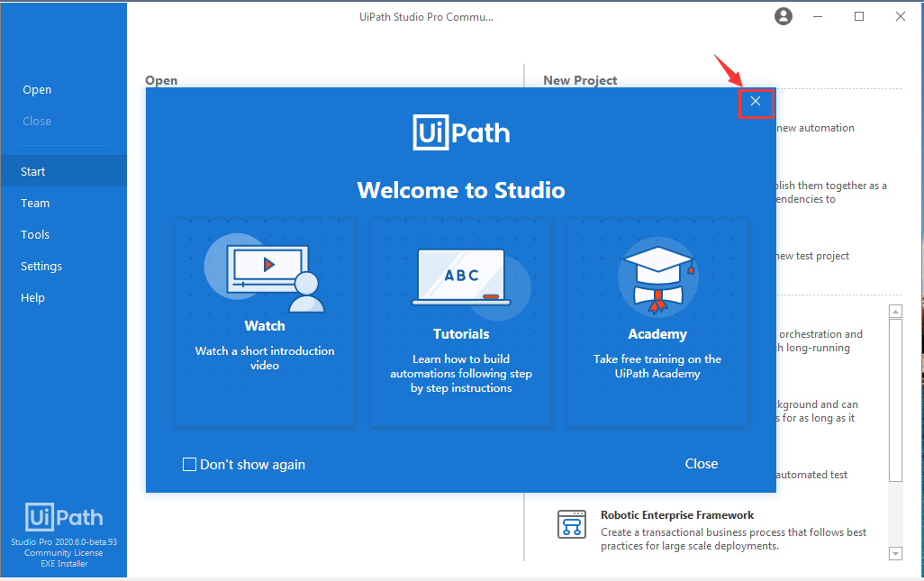Viewport: 924px width, 581px height.
Task: Select the greyed Close item in sidebar
Action: pyautogui.click(x=37, y=121)
